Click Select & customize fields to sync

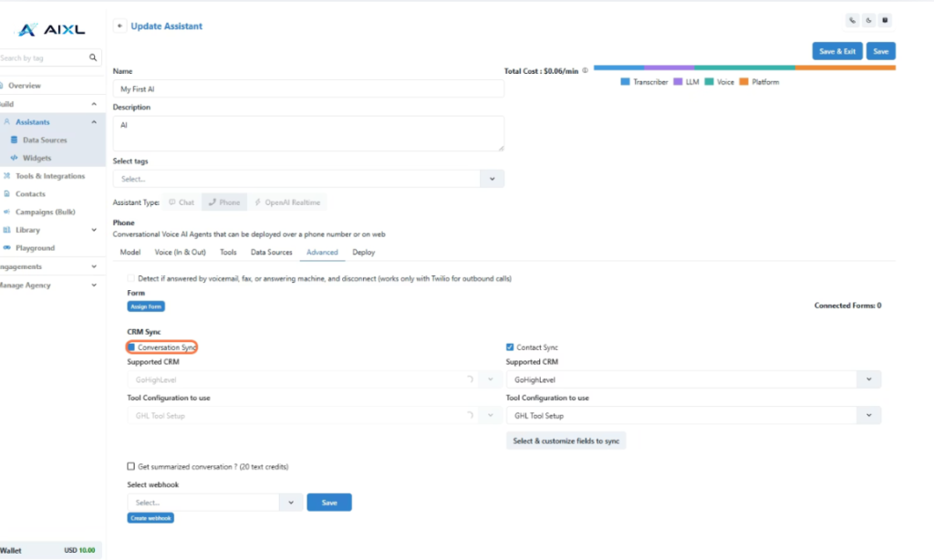point(566,441)
